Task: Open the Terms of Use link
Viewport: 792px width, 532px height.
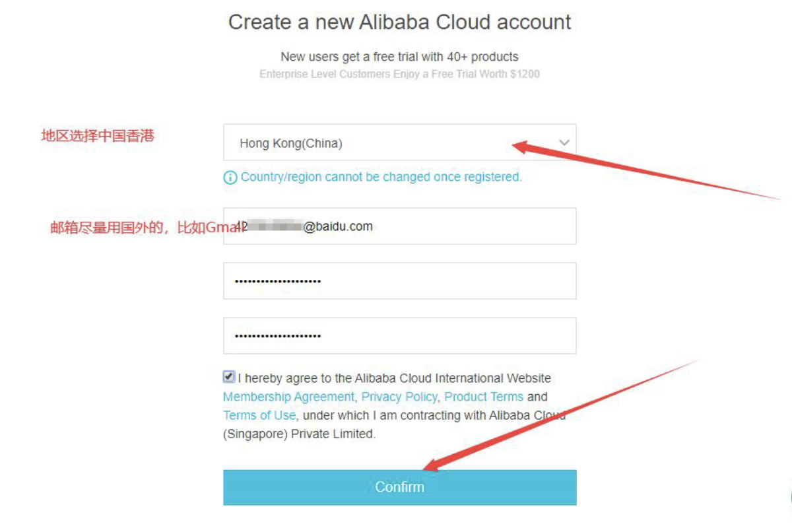Action: point(259,415)
